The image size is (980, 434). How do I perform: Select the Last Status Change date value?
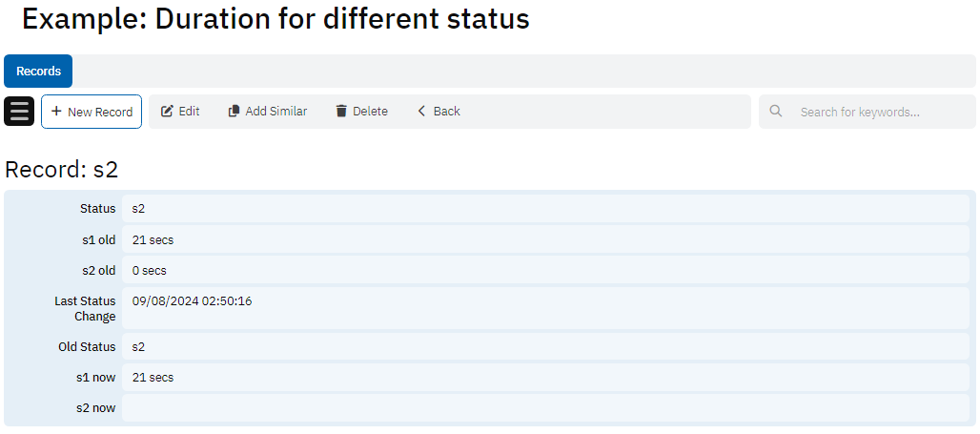pyautogui.click(x=192, y=301)
